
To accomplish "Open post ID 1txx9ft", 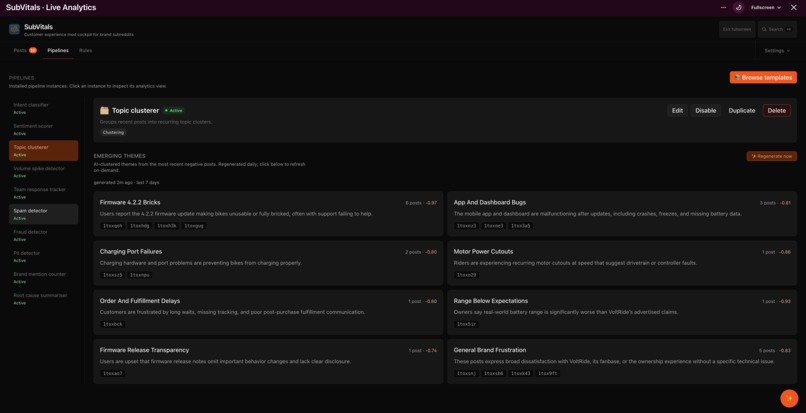I will [548, 373].
